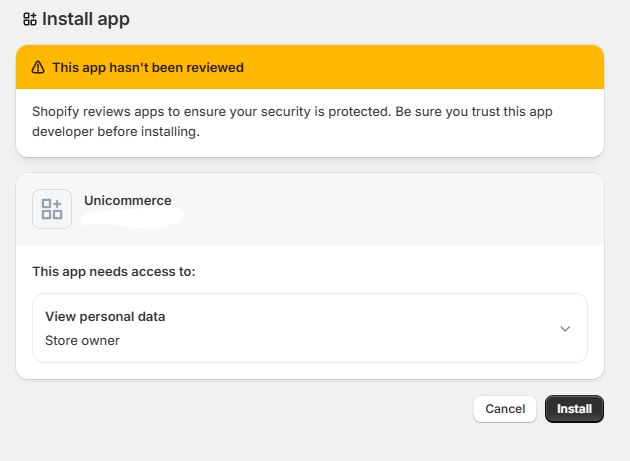630x461 pixels.
Task: Click the Store owner permission subtitle
Action: click(x=82, y=340)
